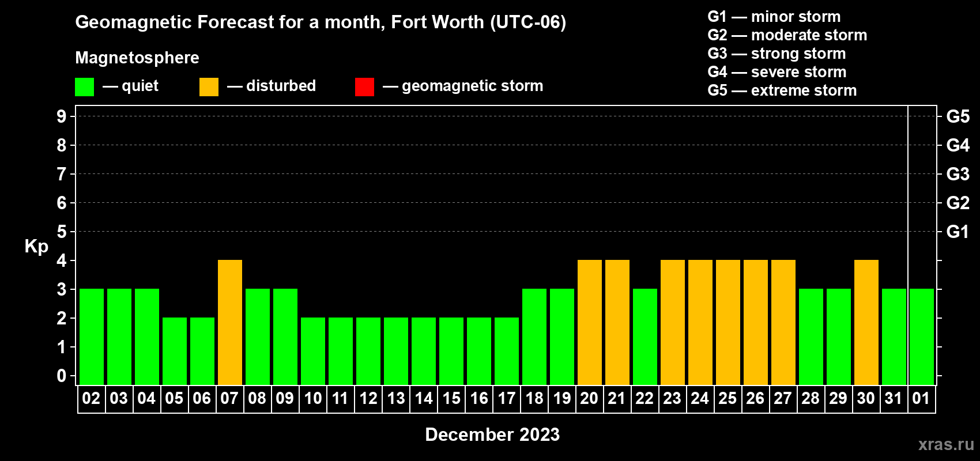Click the chart title Geomagnetic Forecast text
980x461 pixels.
pos(321,22)
